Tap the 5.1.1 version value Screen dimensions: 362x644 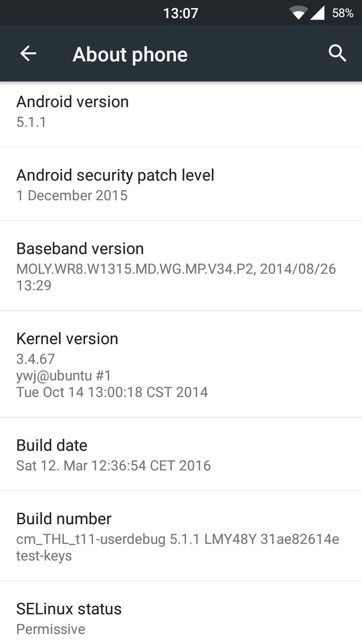(x=31, y=122)
